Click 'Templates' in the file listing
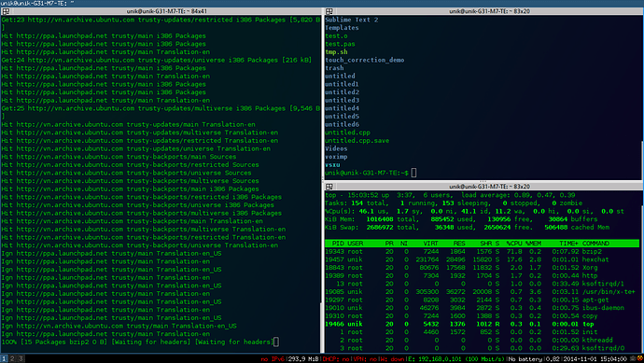 point(342,28)
